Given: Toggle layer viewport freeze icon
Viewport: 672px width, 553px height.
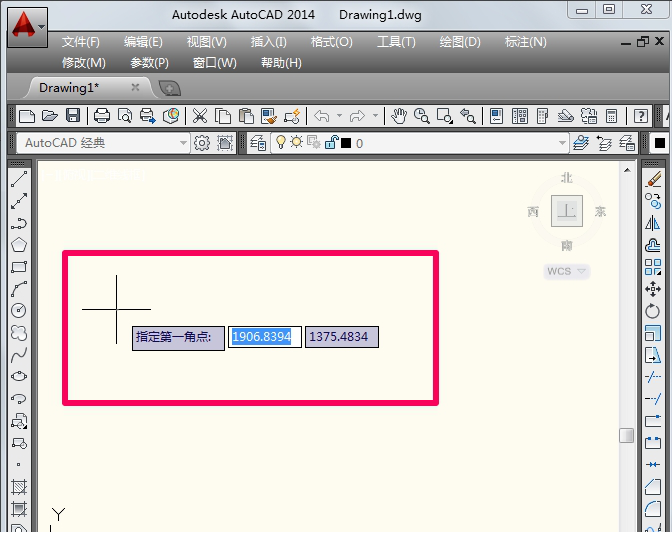Looking at the screenshot, I should 314,142.
